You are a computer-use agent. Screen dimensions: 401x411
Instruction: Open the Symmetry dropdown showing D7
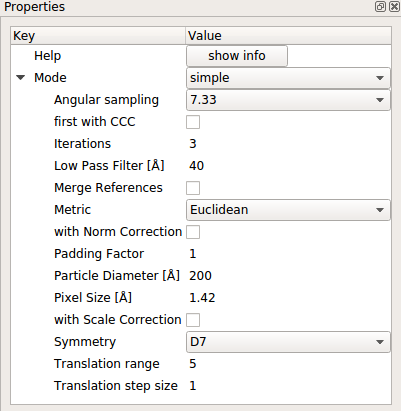288,342
